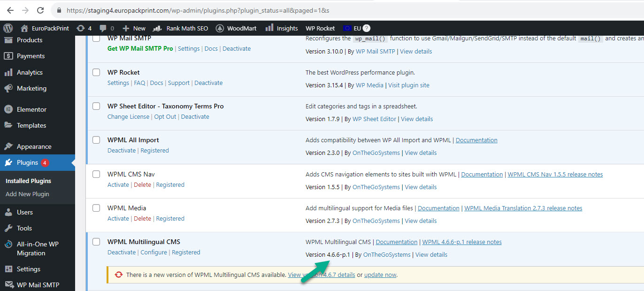The height and width of the screenshot is (291, 644).
Task: Delete the WPML Media plugin
Action: coord(143,218)
